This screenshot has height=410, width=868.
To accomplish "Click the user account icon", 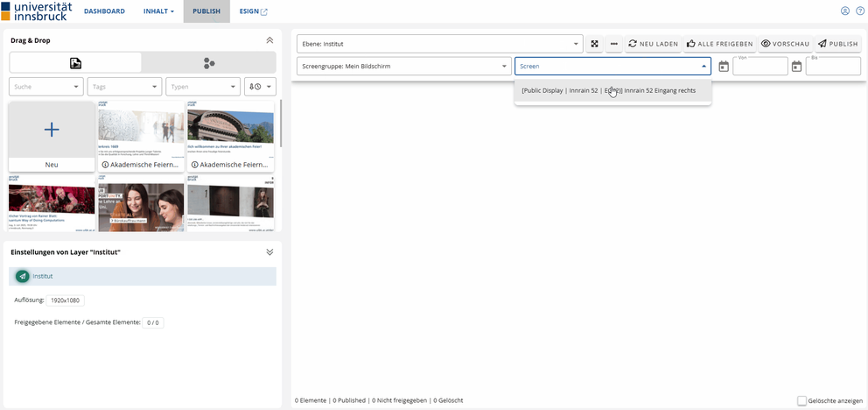I will [845, 11].
